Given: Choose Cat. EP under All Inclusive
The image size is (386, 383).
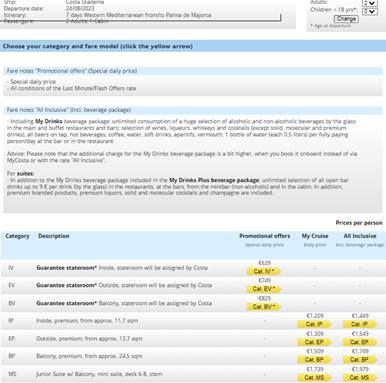Looking at the screenshot, I should (359, 342).
